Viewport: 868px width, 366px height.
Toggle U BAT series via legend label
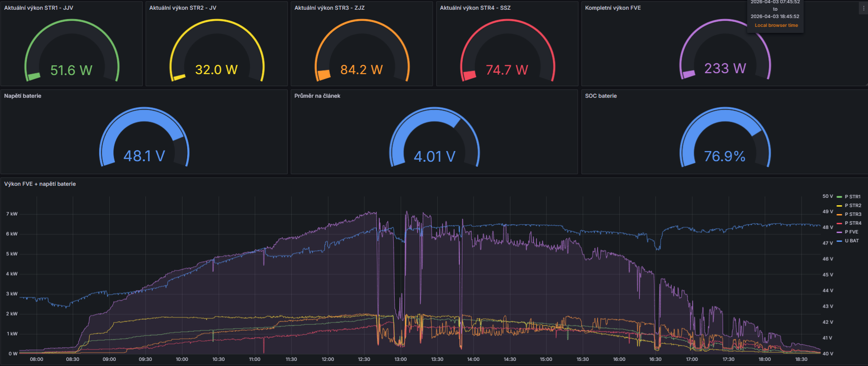pos(852,241)
